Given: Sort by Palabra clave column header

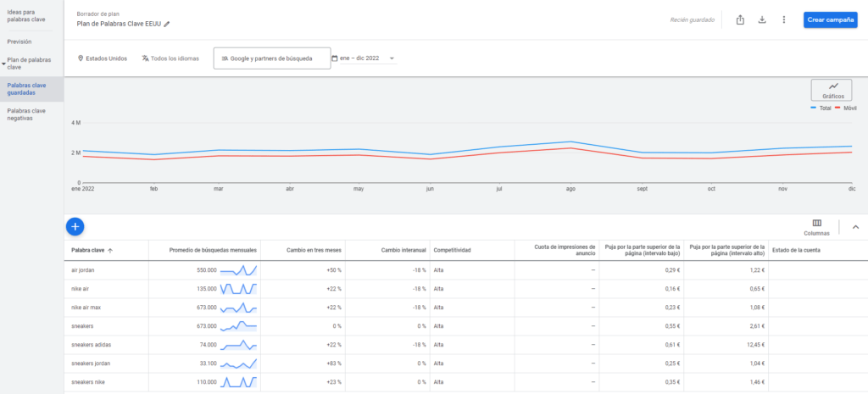Looking at the screenshot, I should point(87,250).
